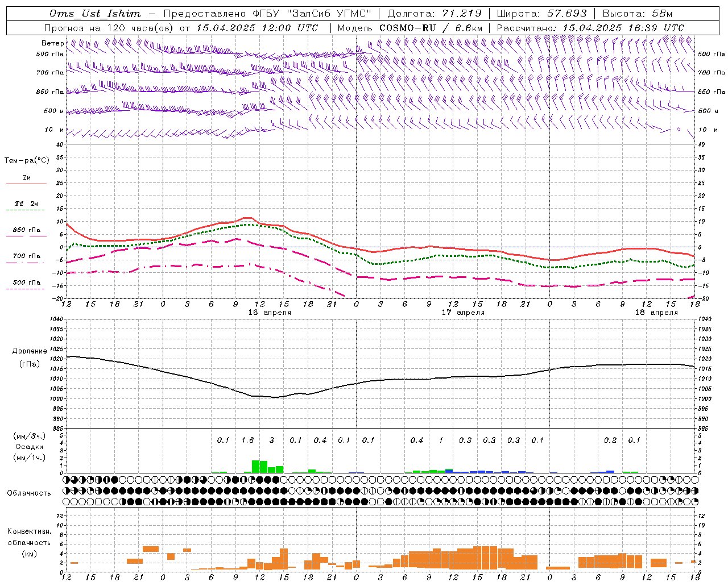The width and height of the screenshot is (728, 582).
Task: Click the 2м temperature legend entry
Action: (27, 177)
